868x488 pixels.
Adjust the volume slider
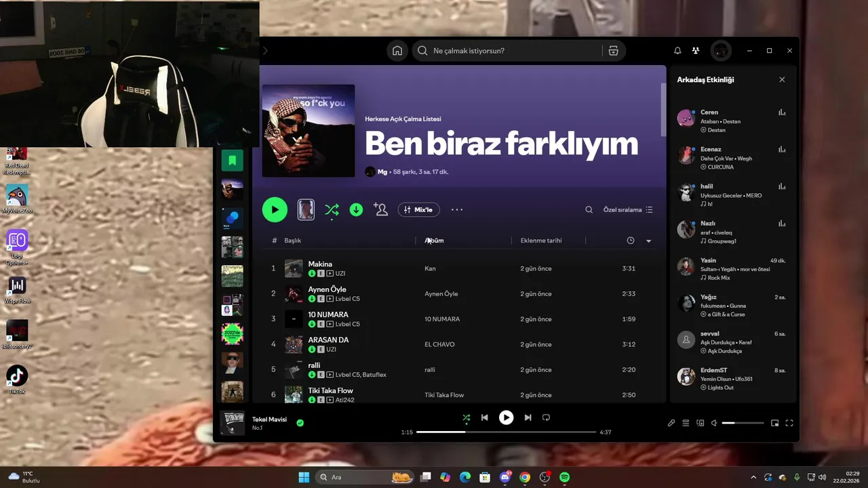point(743,423)
